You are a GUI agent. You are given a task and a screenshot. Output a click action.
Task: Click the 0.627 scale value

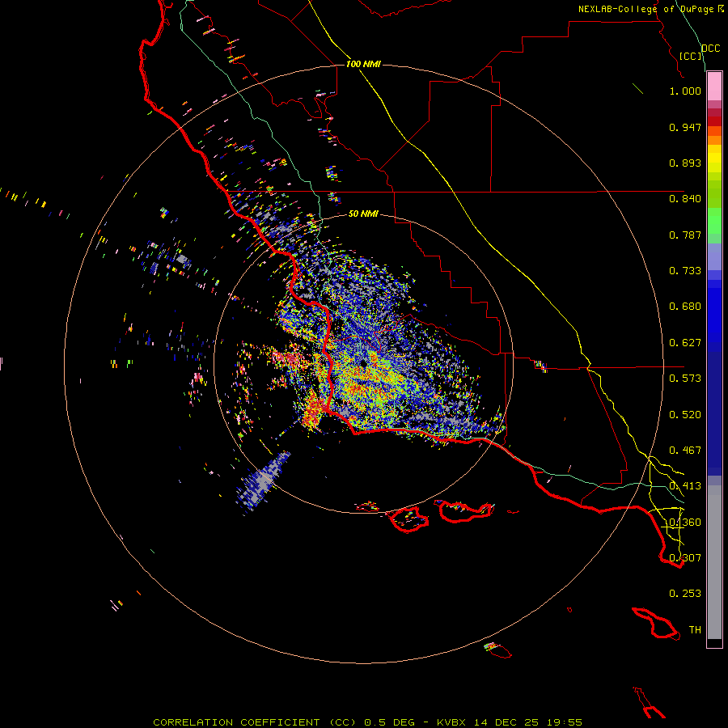tap(685, 343)
